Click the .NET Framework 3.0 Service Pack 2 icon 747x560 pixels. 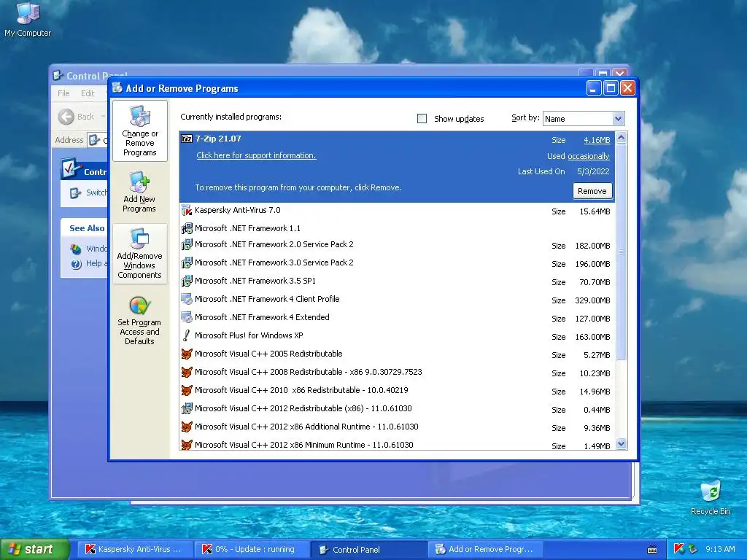pyautogui.click(x=187, y=262)
